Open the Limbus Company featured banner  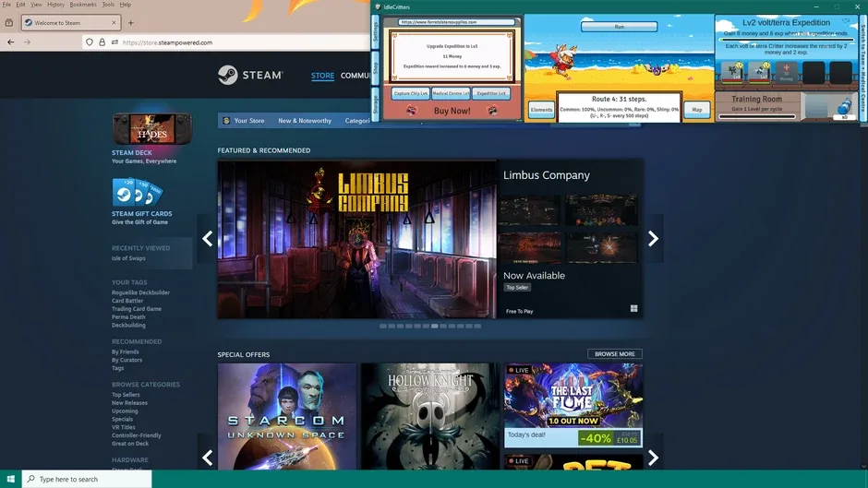point(357,239)
